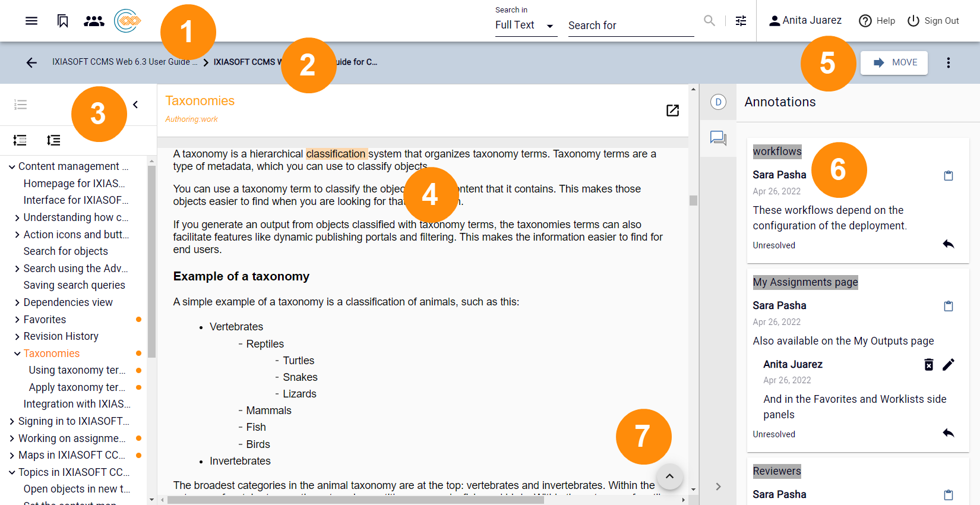This screenshot has width=980, height=505.
Task: Open Working on assignme... item
Action: tap(72, 438)
